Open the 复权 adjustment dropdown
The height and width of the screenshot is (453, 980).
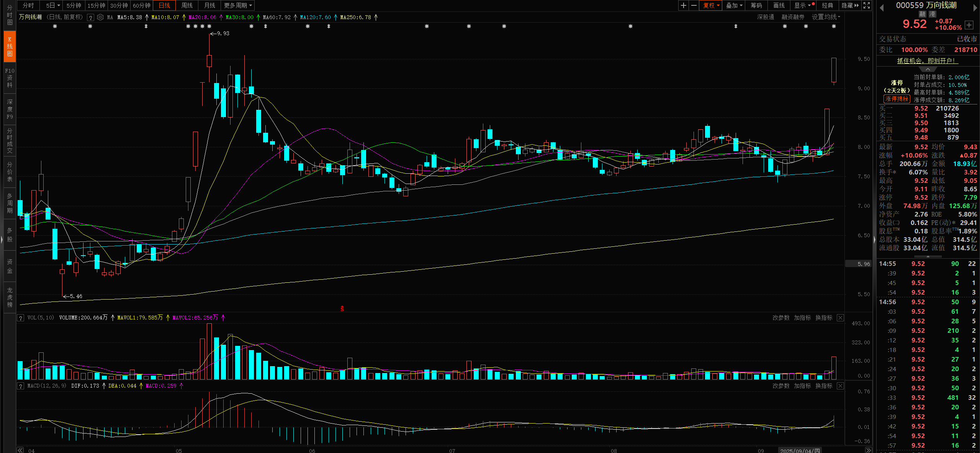(711, 5)
